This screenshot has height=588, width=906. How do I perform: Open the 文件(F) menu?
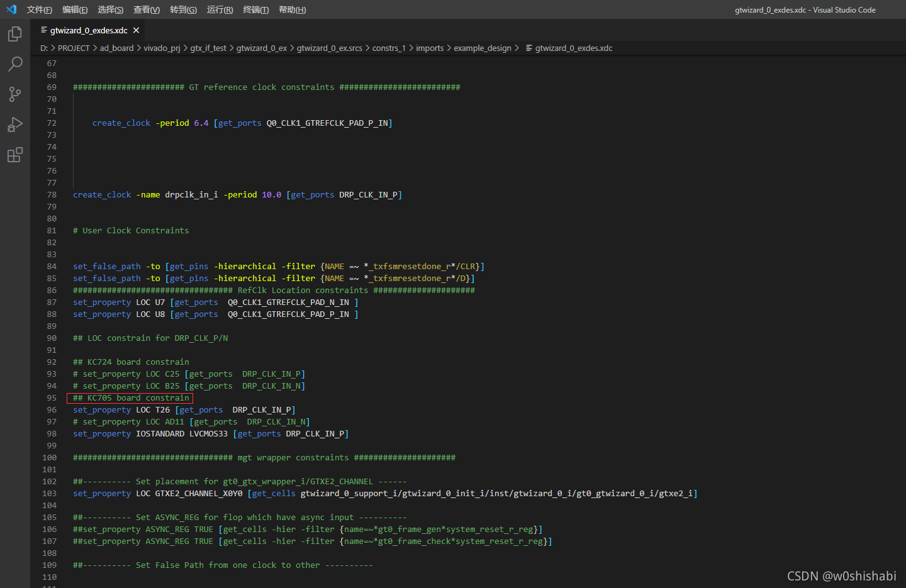pos(40,9)
